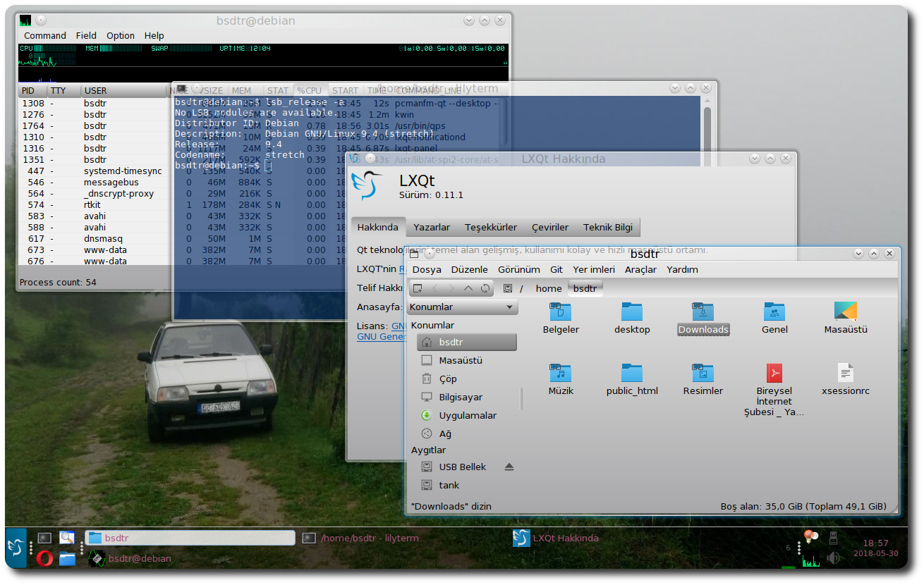Switch to the Teknik Bilgi tab
The image size is (924, 585).
(x=608, y=227)
